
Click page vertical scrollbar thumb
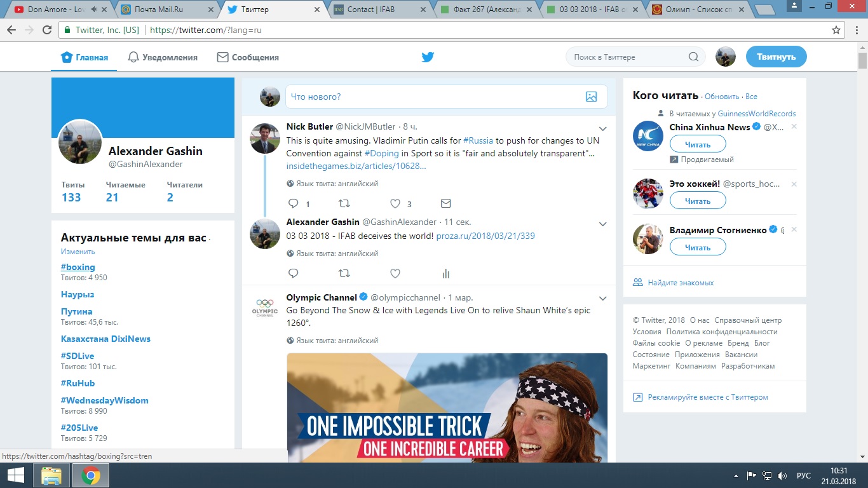pyautogui.click(x=862, y=61)
